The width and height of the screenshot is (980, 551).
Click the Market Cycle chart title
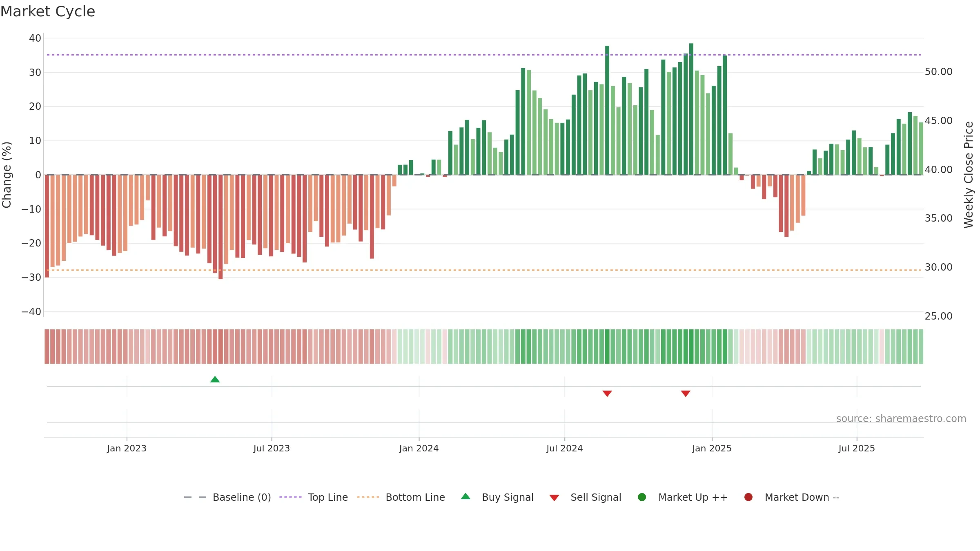point(48,11)
